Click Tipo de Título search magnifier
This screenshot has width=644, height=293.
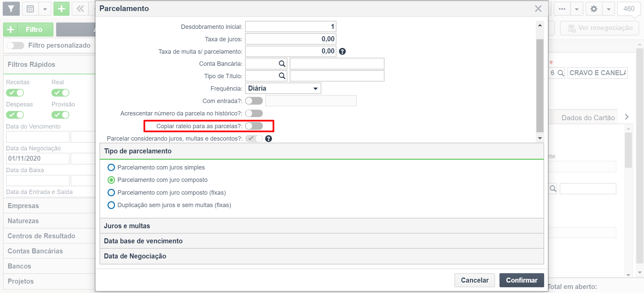point(282,76)
